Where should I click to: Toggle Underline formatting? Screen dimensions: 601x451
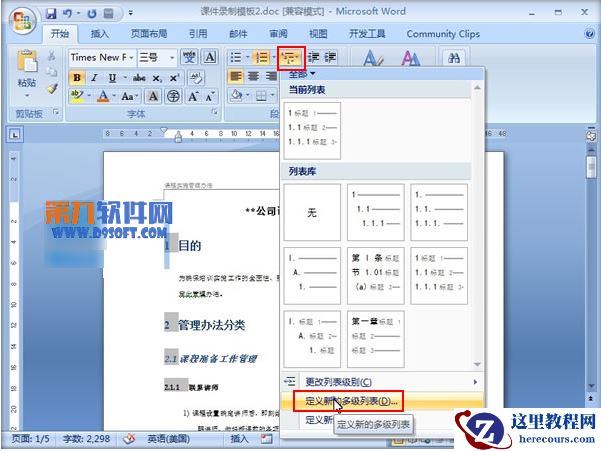point(112,77)
